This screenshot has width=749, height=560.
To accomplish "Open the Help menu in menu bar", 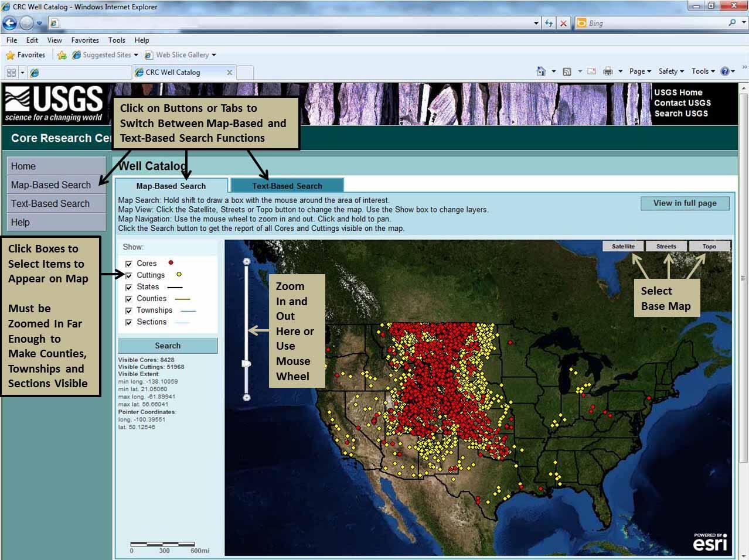I will [142, 40].
